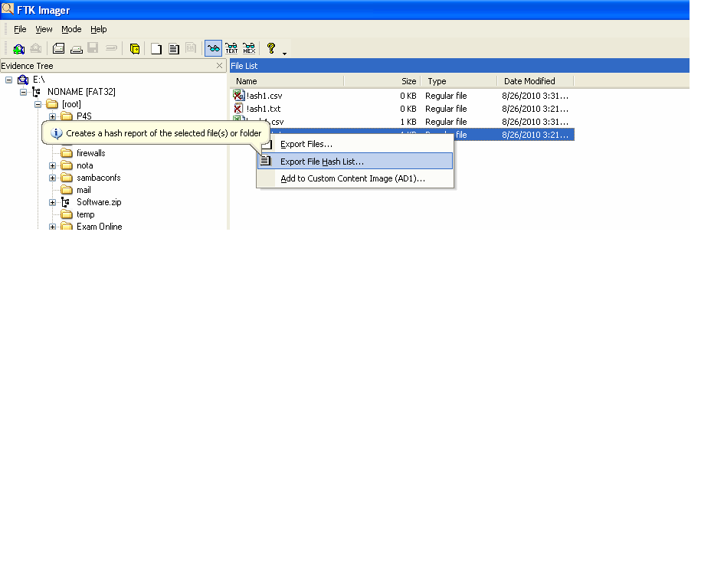The width and height of the screenshot is (701, 588).
Task: Open the toolbar options dropdown arrow
Action: (x=285, y=54)
